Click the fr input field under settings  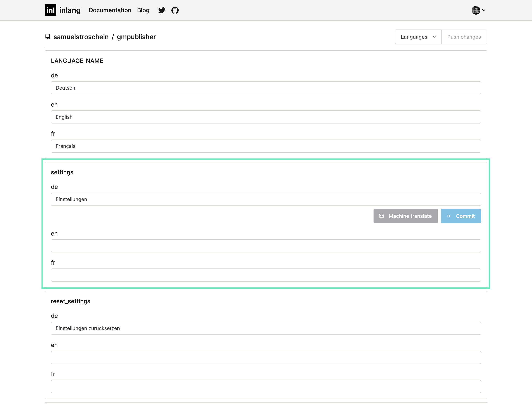point(266,275)
